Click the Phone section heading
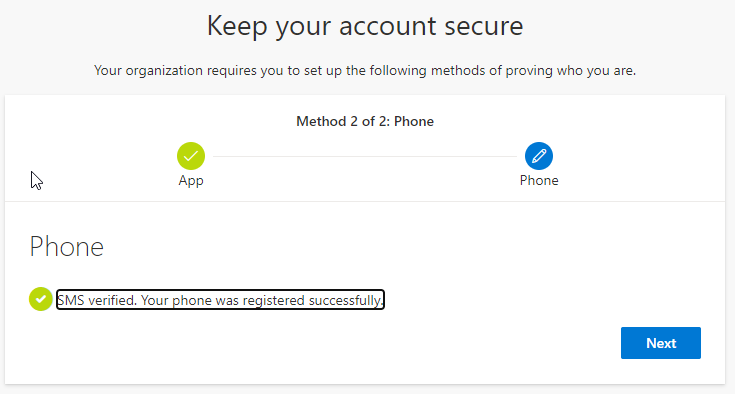Viewport: 735px width, 394px height. click(x=67, y=246)
